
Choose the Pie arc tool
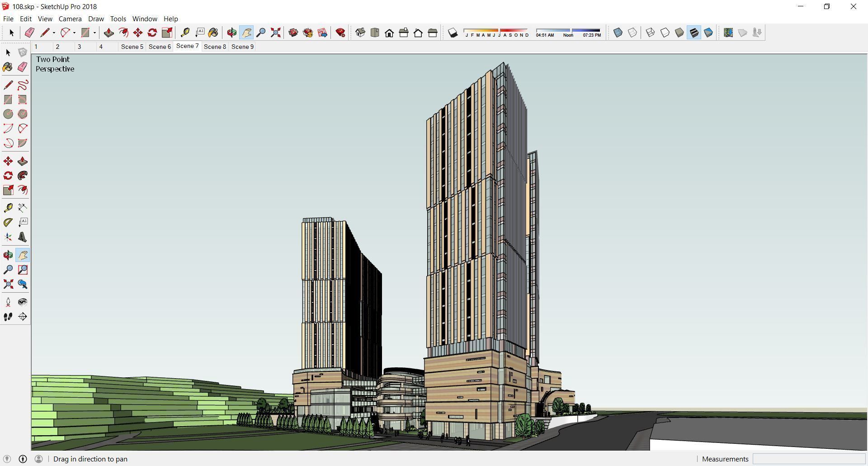coord(23,143)
